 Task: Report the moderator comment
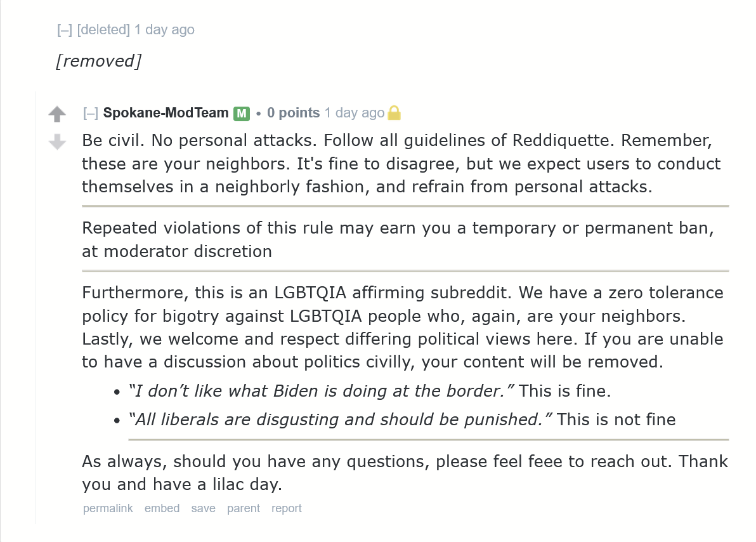(x=287, y=508)
